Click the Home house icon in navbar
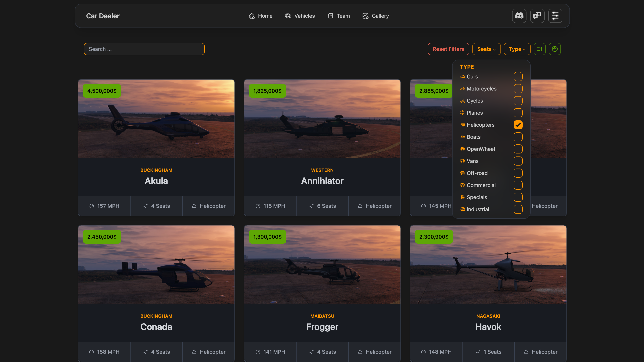Viewport: 644px width, 362px height. (x=251, y=16)
